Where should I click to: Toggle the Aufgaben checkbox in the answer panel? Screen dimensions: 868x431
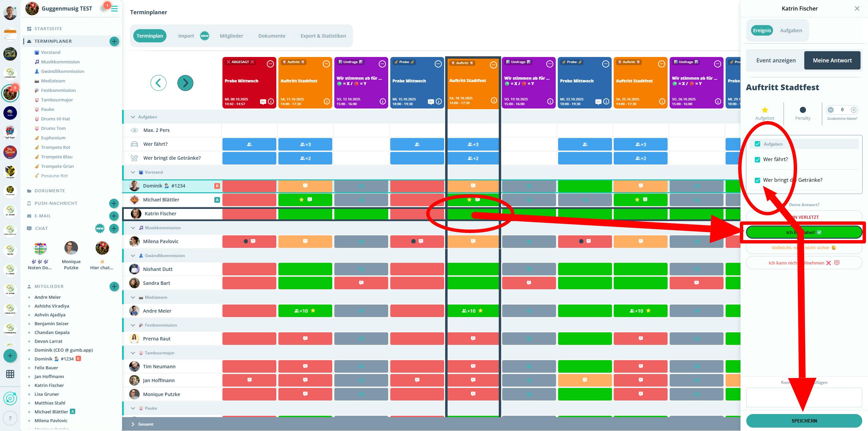pyautogui.click(x=757, y=144)
